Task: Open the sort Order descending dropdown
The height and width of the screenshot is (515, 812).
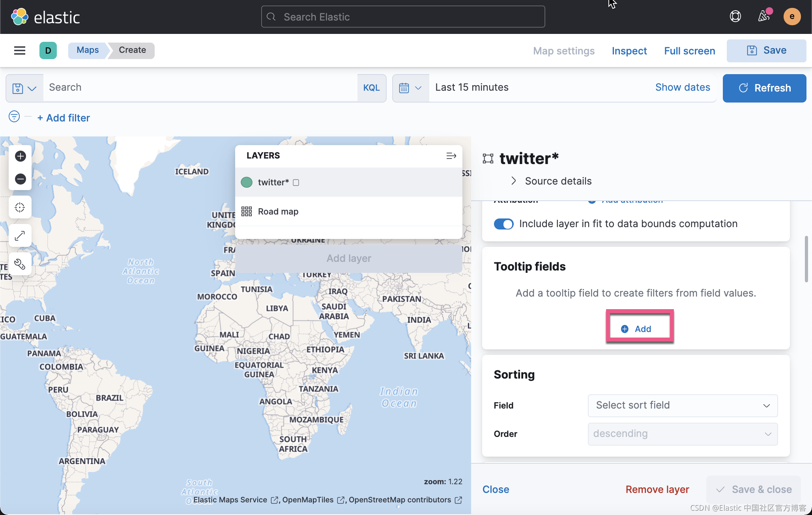Action: (683, 434)
